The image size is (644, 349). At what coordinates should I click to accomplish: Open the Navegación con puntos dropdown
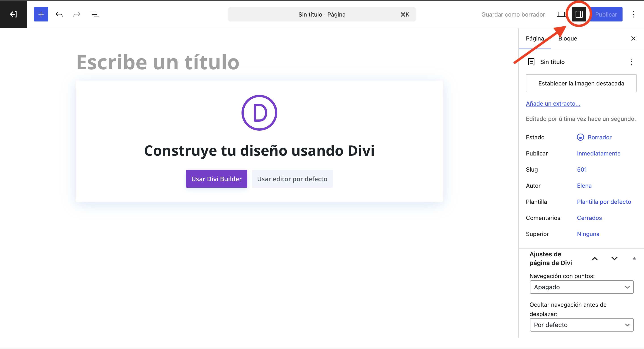581,287
